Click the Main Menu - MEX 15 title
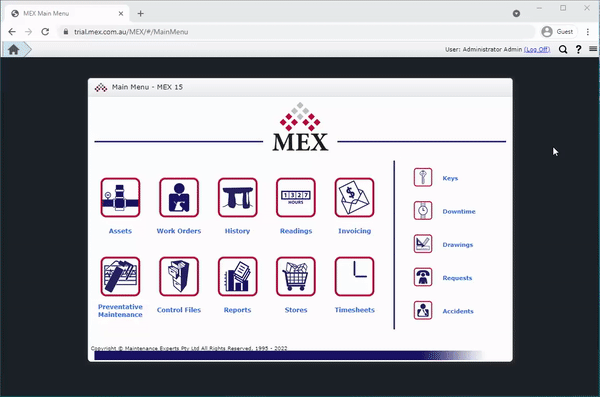Viewport: 600px width, 397px height. 147,87
